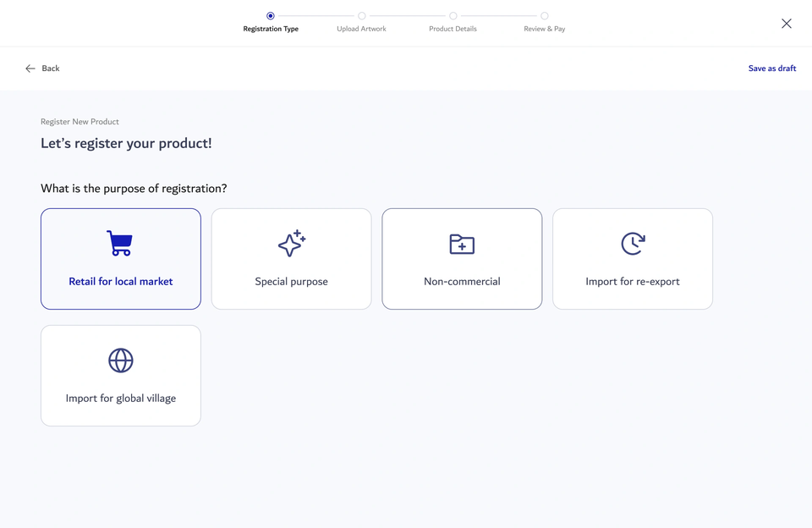Close the registration wizard with X
Screen dimensions: 812x528
[786, 24]
